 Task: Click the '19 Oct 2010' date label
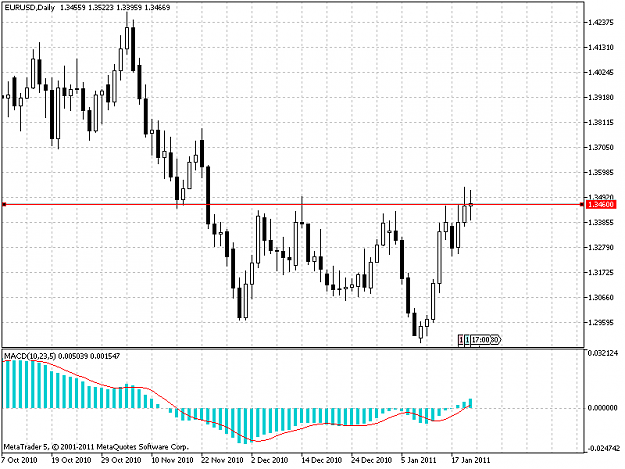pyautogui.click(x=71, y=460)
